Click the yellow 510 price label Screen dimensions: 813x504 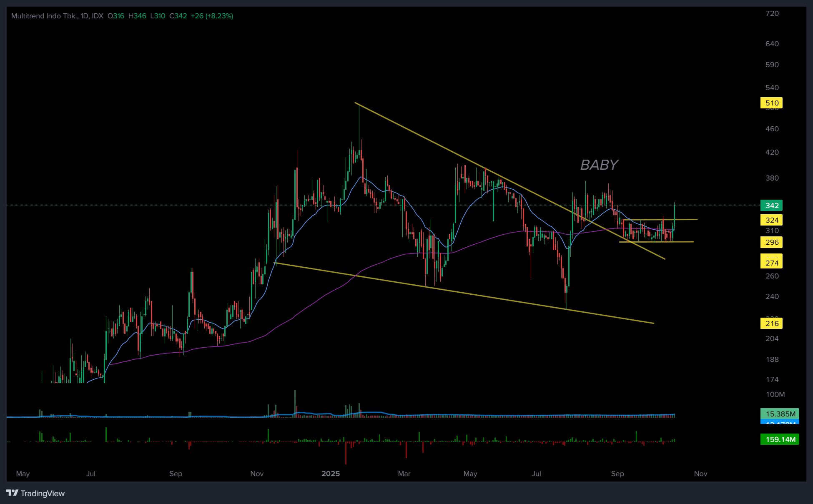(x=771, y=103)
